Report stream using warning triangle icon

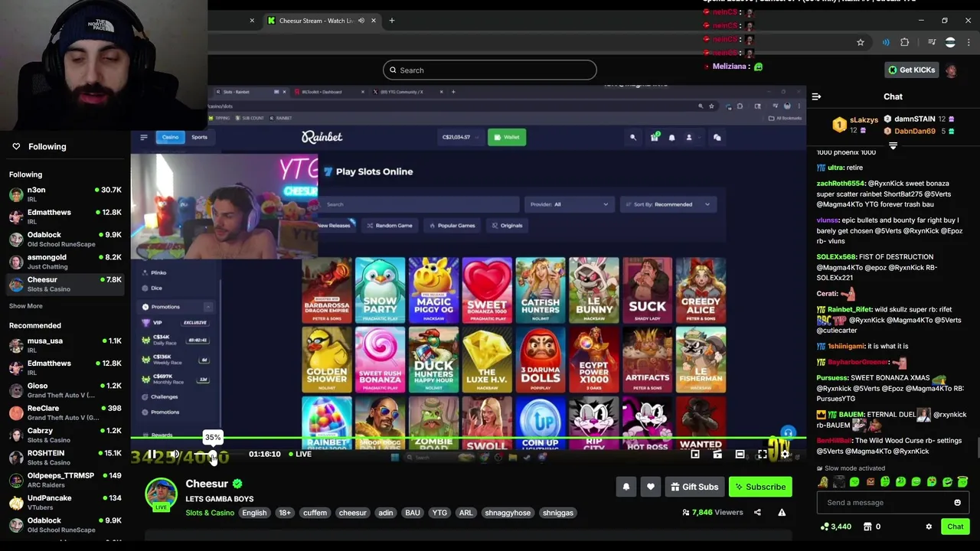coord(782,513)
